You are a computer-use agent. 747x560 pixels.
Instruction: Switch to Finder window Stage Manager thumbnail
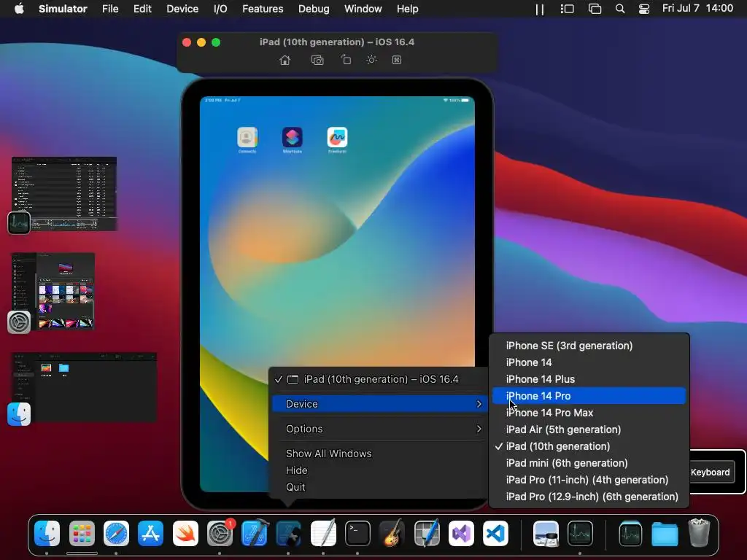[83, 388]
